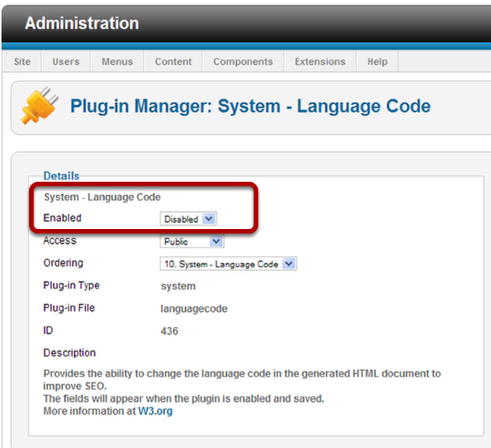Open the Content menu
Screen dimensions: 491x448
[173, 62]
